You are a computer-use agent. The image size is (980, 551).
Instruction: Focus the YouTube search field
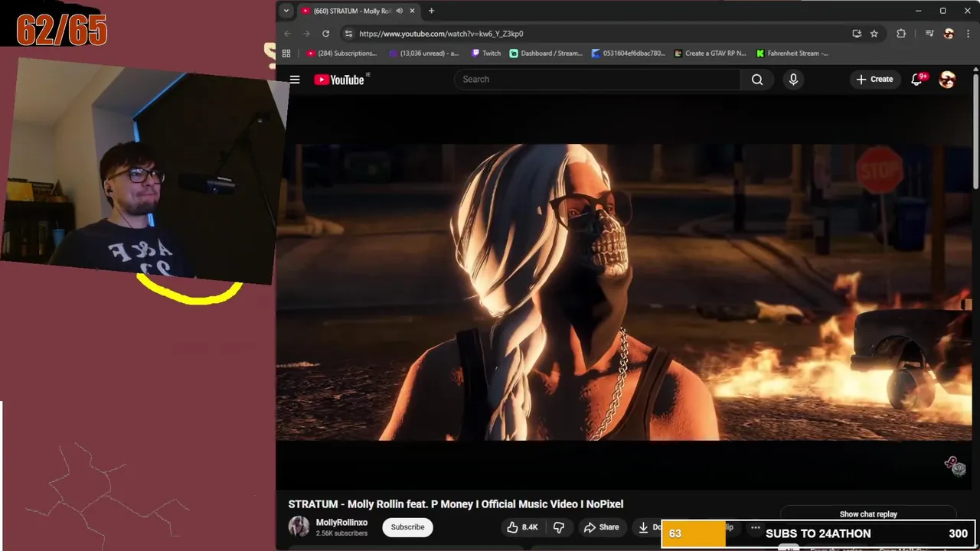point(597,80)
